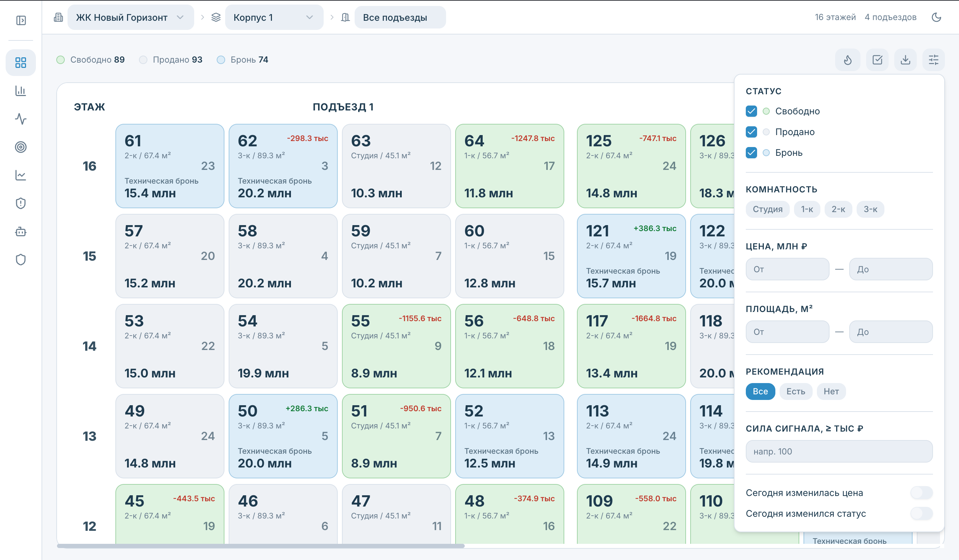Toggle dark mode moon icon
959x560 pixels.
tap(936, 17)
